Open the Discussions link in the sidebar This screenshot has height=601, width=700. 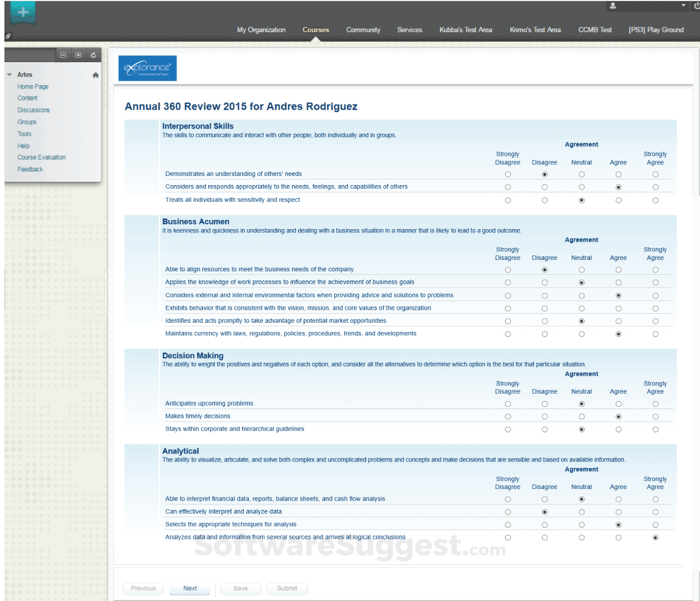pyautogui.click(x=33, y=110)
